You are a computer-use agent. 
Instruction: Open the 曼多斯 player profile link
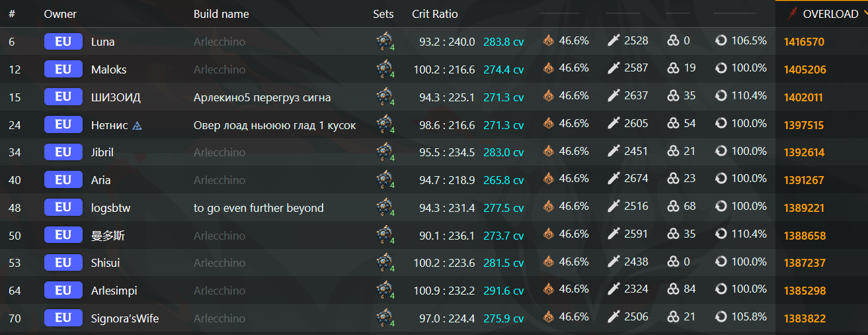[x=108, y=236]
